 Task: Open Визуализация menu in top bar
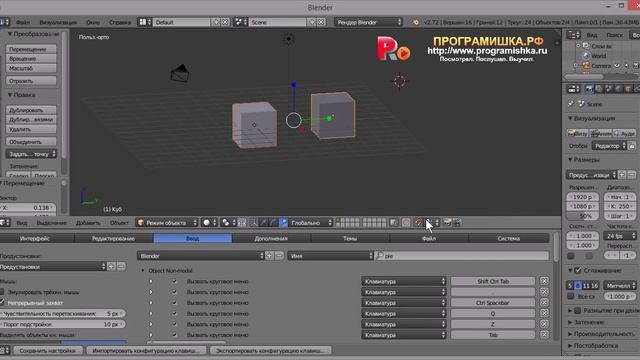[58, 22]
